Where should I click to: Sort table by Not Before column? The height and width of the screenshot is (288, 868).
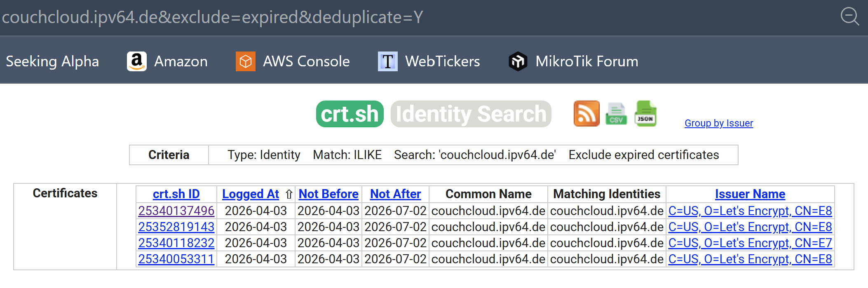pyautogui.click(x=328, y=194)
